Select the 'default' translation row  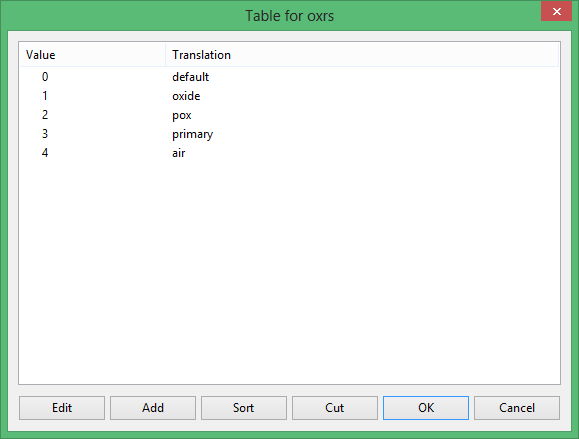191,77
